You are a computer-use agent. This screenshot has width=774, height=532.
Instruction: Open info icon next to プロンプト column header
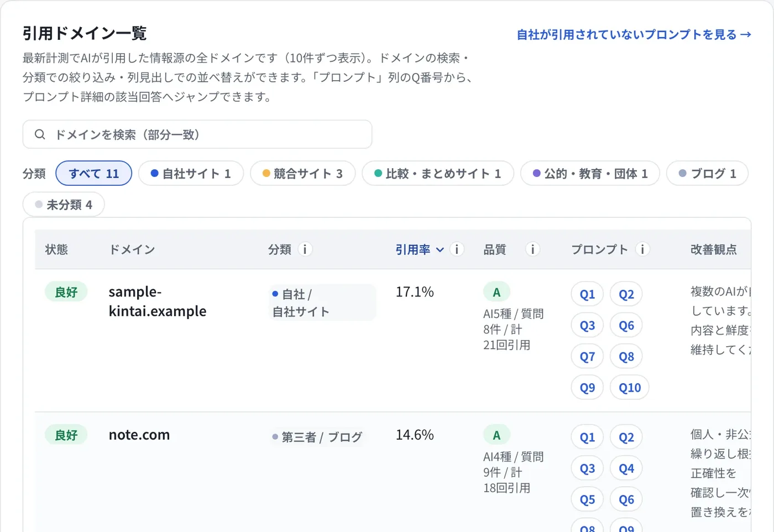(x=642, y=249)
